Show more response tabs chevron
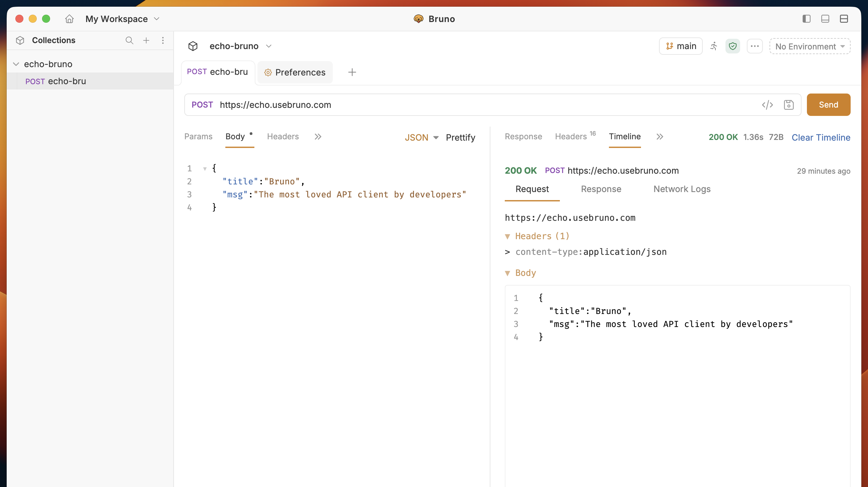Image resolution: width=868 pixels, height=487 pixels. click(659, 137)
